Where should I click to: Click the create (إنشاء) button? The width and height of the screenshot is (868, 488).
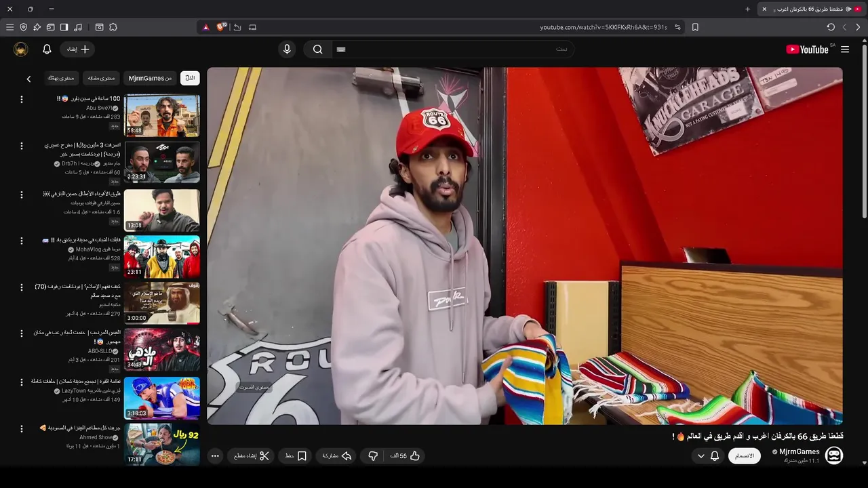[78, 49]
